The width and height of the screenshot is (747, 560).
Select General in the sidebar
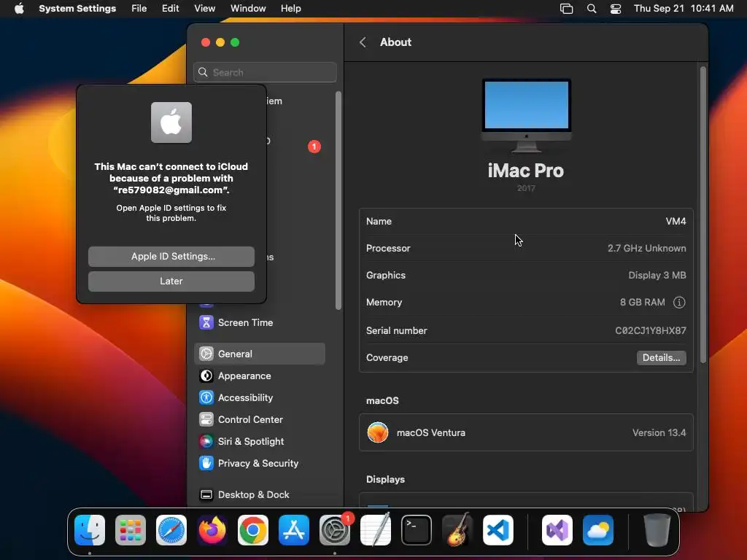[260, 354]
